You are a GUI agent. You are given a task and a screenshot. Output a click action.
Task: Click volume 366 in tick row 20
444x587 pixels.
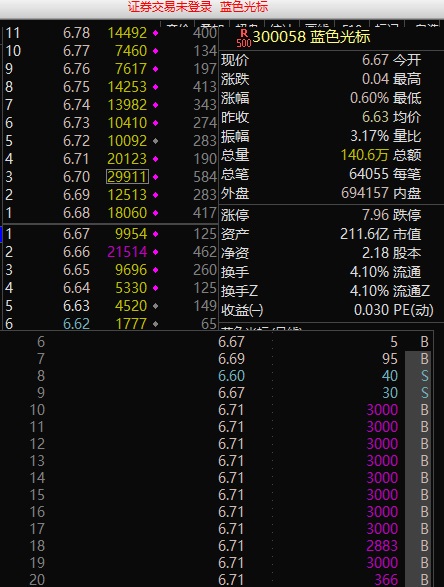(x=386, y=580)
